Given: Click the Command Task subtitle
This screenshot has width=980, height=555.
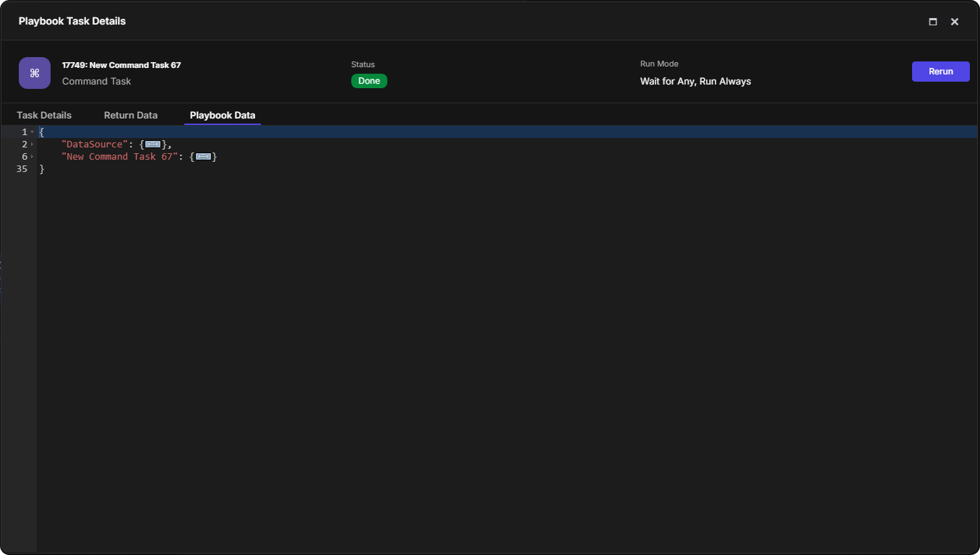Looking at the screenshot, I should [97, 82].
